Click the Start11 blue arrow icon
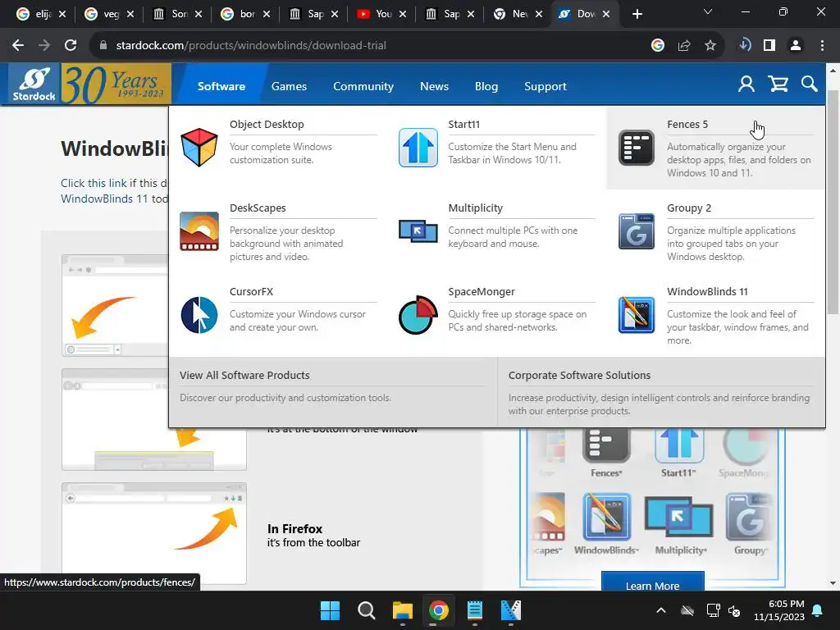This screenshot has height=630, width=840. coord(418,148)
